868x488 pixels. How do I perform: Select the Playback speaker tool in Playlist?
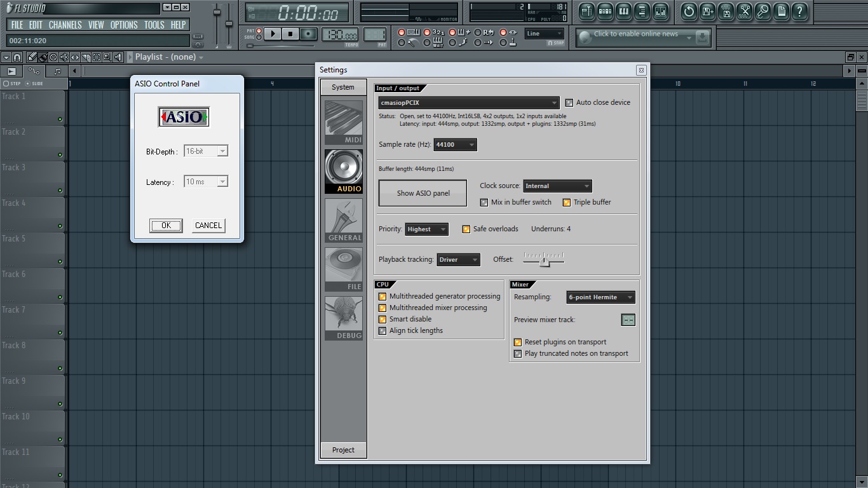118,57
